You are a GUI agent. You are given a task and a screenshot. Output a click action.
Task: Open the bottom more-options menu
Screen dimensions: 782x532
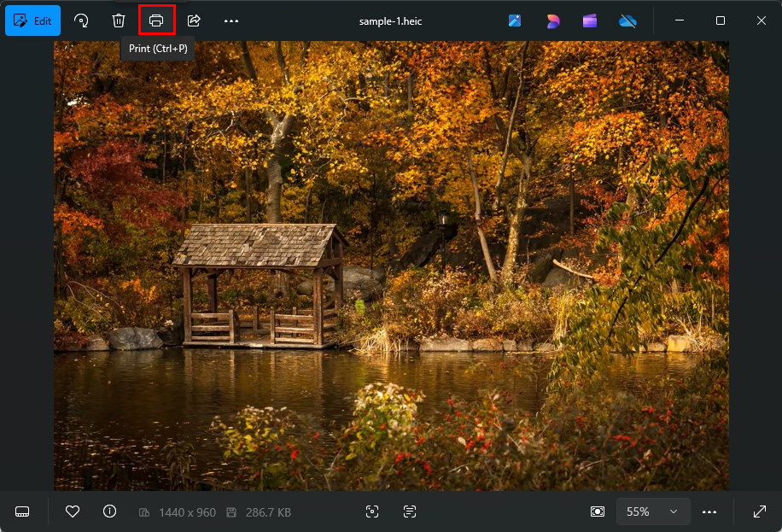709,511
